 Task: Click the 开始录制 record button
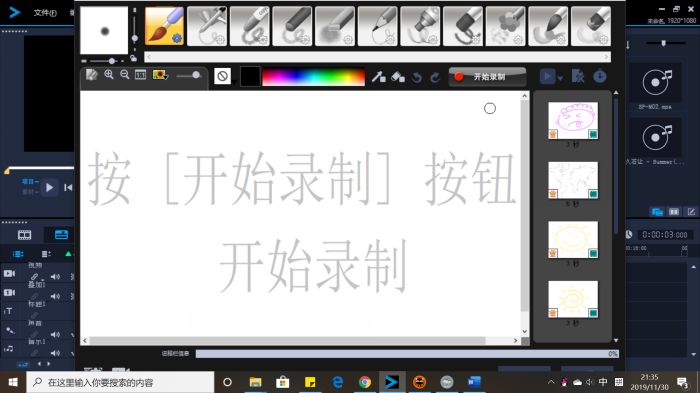(487, 77)
